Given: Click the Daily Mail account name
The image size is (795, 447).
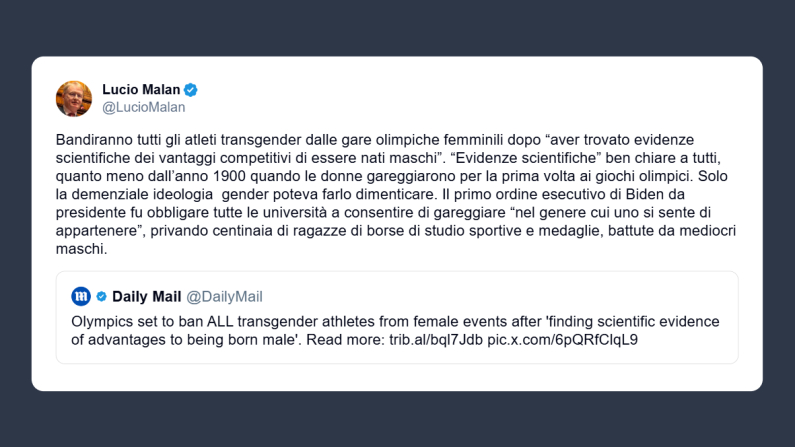Looking at the screenshot, I should tap(146, 297).
